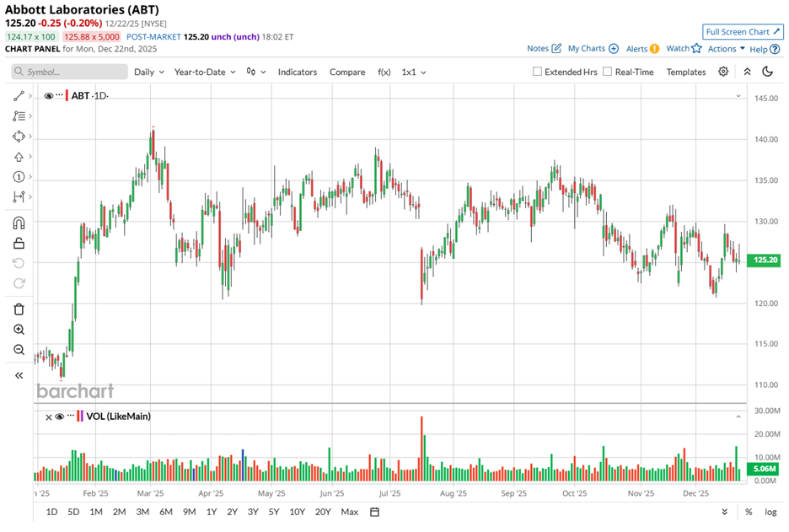The height and width of the screenshot is (532, 789).
Task: Open the VOL indicator options menu
Action: [71, 416]
